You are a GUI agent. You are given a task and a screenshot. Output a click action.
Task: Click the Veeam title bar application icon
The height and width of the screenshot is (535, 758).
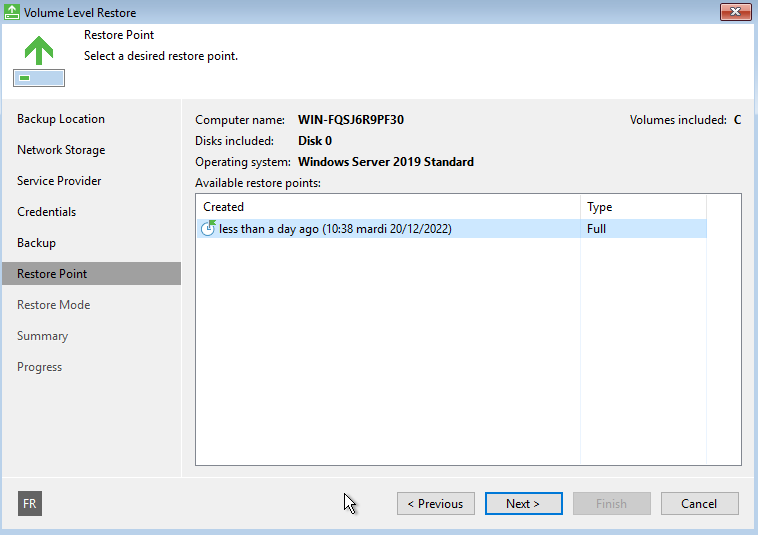12,12
